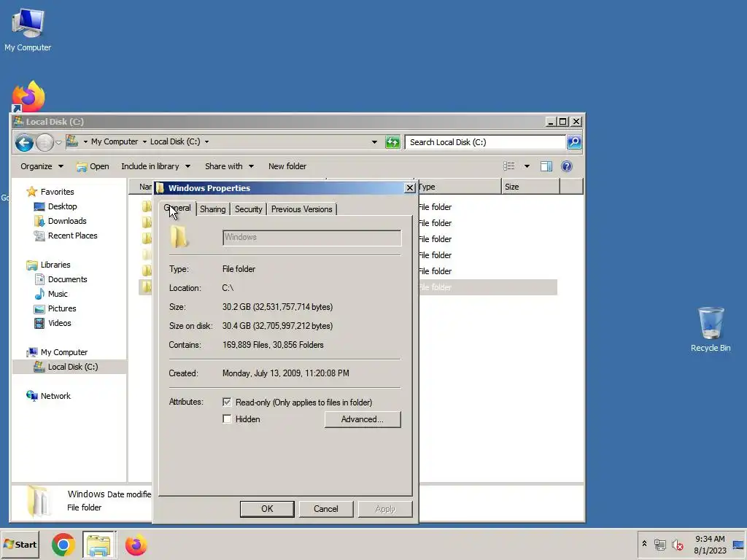The image size is (747, 560).
Task: Select Desktop under Favorites
Action: click(x=63, y=206)
